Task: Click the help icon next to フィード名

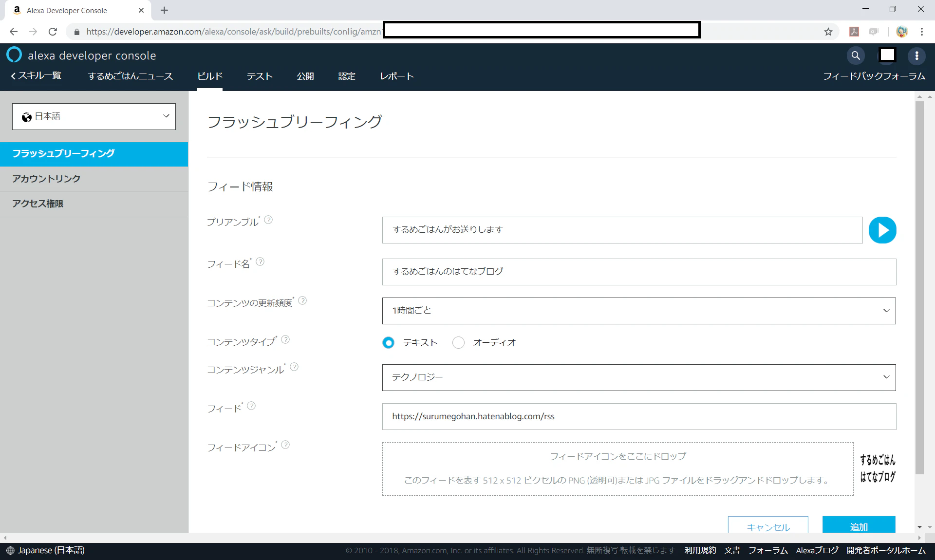Action: pyautogui.click(x=260, y=261)
